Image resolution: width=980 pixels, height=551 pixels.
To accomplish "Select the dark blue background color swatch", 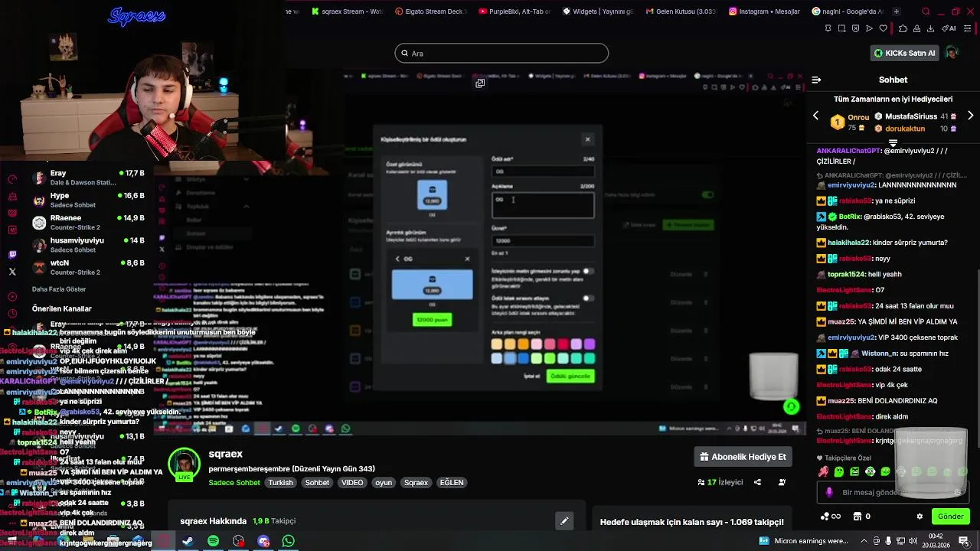I will click(523, 358).
